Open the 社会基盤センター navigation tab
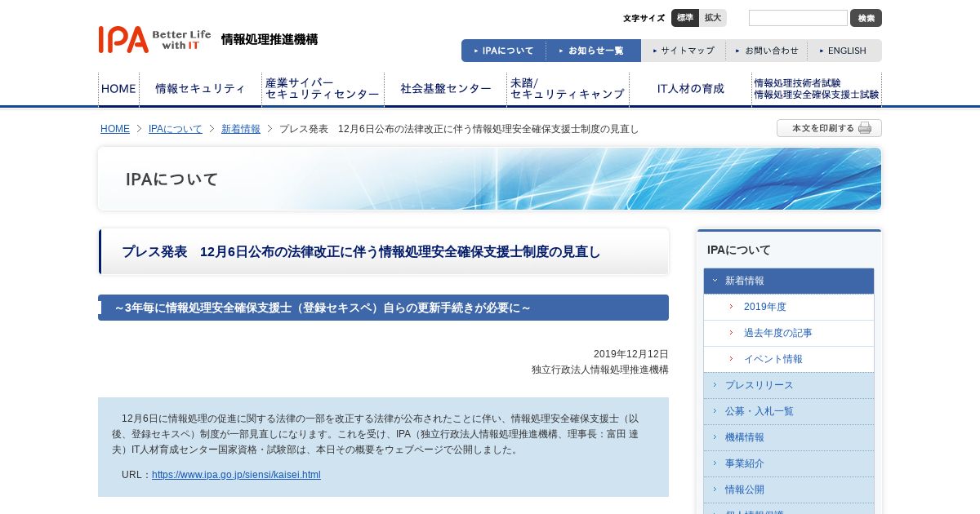The height and width of the screenshot is (514, 980). click(x=445, y=89)
